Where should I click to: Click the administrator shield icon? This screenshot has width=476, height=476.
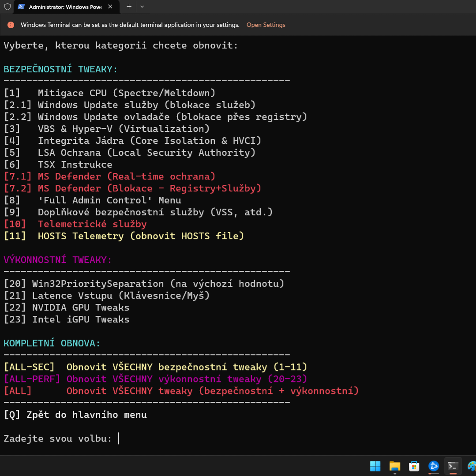point(7,7)
